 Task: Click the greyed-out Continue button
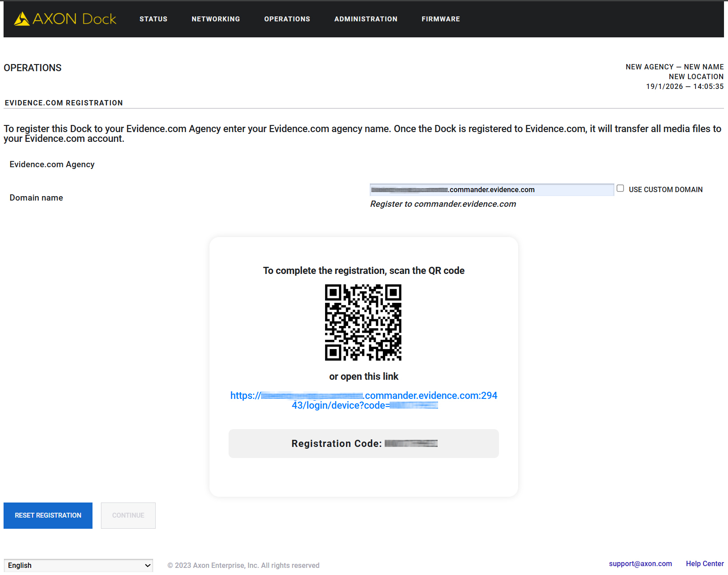click(128, 515)
